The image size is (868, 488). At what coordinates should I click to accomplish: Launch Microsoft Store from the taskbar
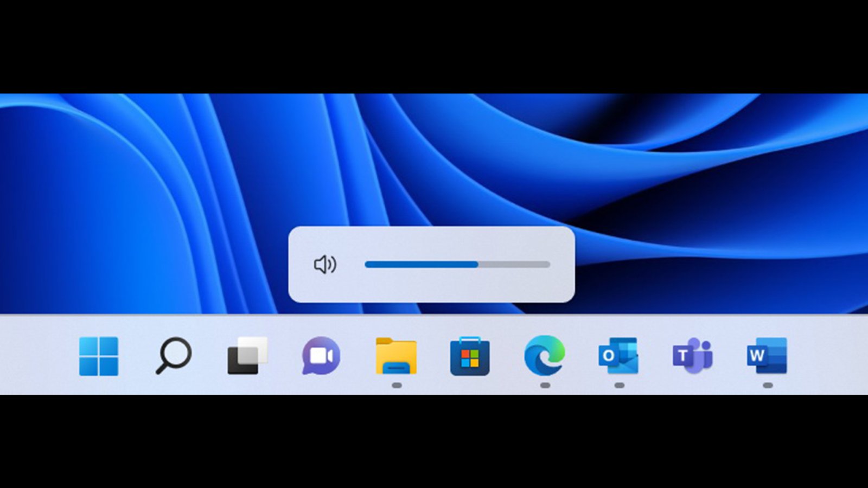pyautogui.click(x=470, y=356)
